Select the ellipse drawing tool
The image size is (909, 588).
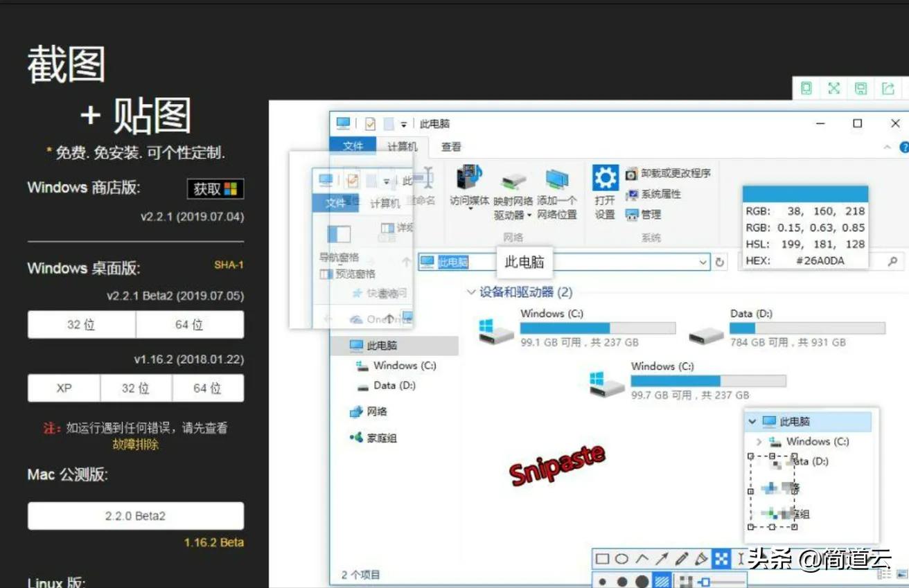click(622, 558)
